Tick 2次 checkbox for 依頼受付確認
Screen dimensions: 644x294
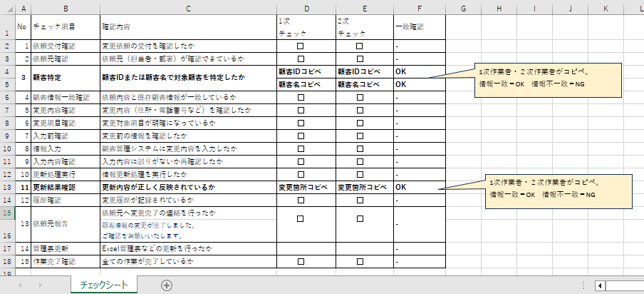tap(360, 46)
